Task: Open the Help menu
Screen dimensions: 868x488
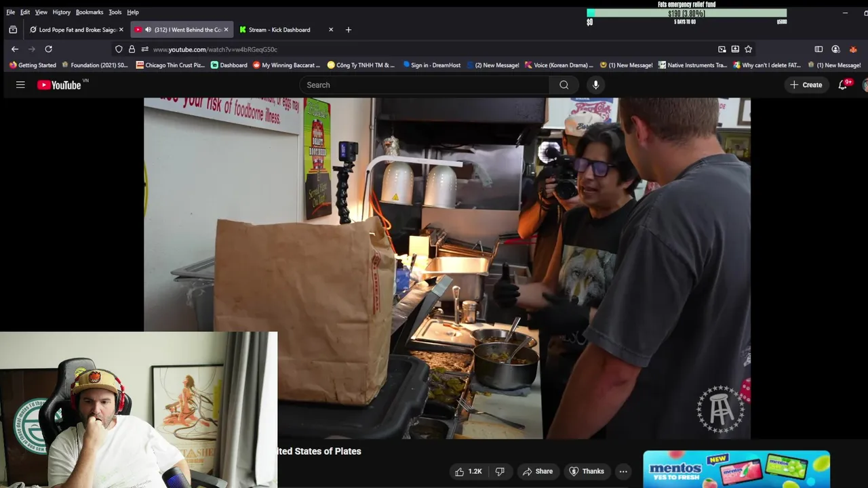Action: (x=133, y=12)
